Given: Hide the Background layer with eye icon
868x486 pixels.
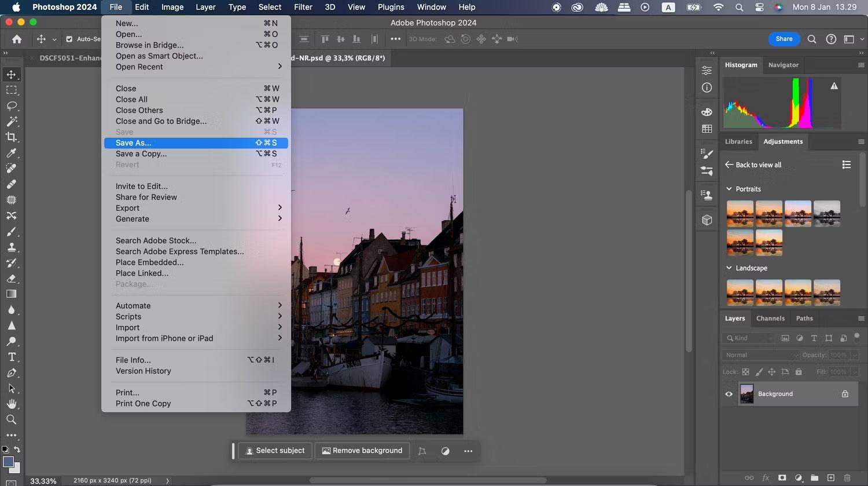Looking at the screenshot, I should pos(729,394).
